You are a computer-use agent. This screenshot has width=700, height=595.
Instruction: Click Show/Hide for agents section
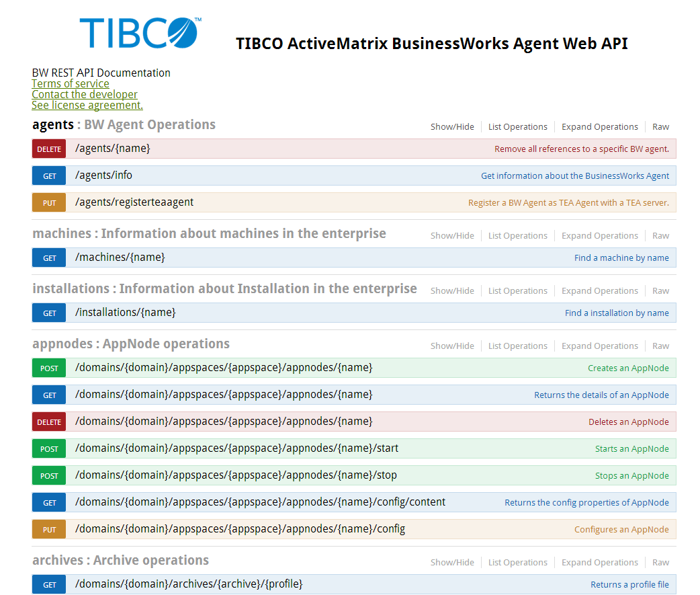coord(452,127)
